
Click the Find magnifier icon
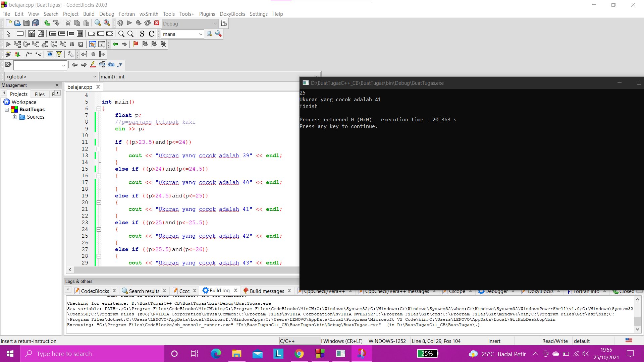[98, 23]
